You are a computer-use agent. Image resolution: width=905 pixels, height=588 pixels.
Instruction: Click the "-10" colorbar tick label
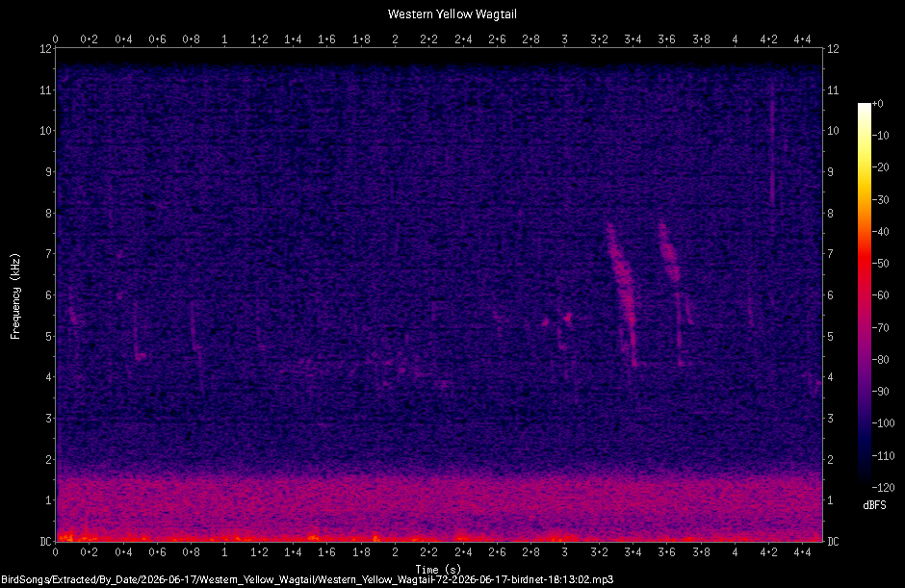tap(880, 136)
